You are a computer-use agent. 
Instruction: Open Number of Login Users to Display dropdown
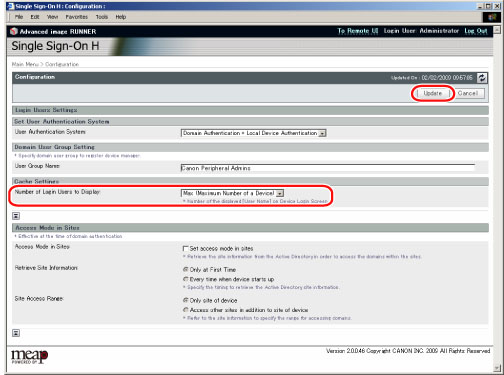[x=232, y=193]
